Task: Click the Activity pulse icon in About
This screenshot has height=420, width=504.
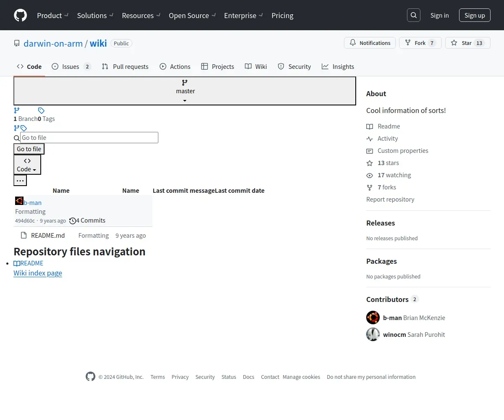Action: point(370,139)
